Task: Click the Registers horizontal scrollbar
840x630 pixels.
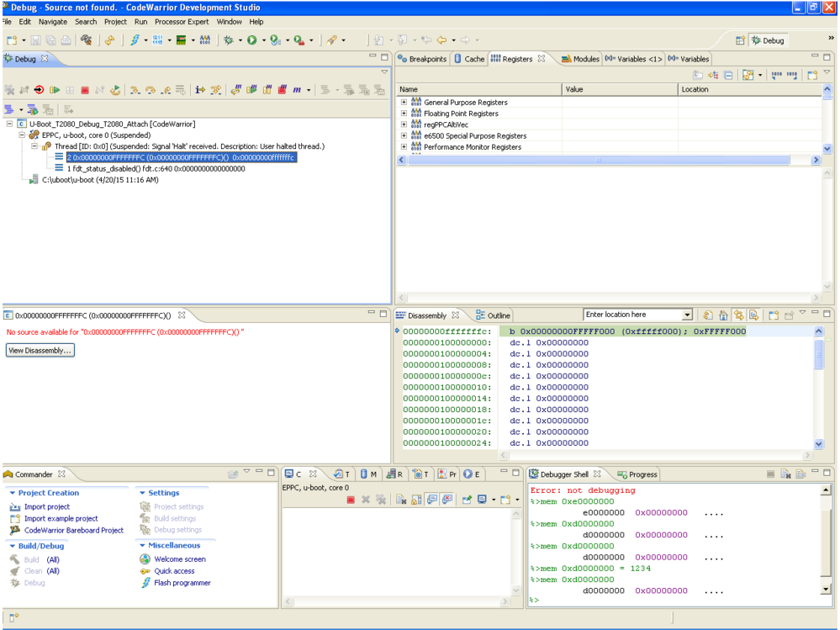Action: tap(599, 160)
